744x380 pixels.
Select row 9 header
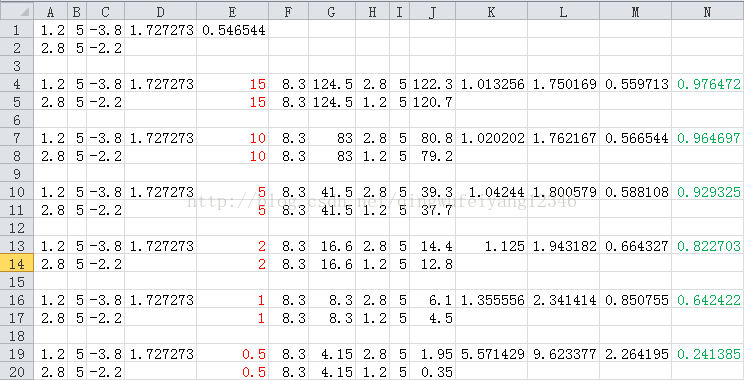tap(17, 174)
